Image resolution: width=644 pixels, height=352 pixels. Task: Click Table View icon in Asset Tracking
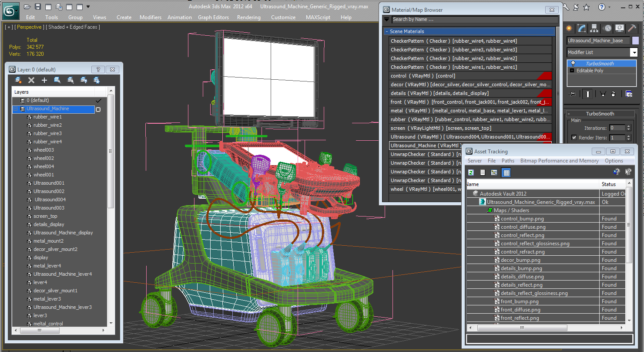[506, 173]
